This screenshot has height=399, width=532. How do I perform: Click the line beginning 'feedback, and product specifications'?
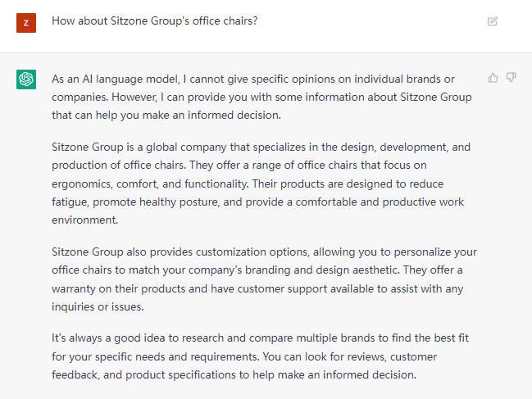[x=234, y=375]
